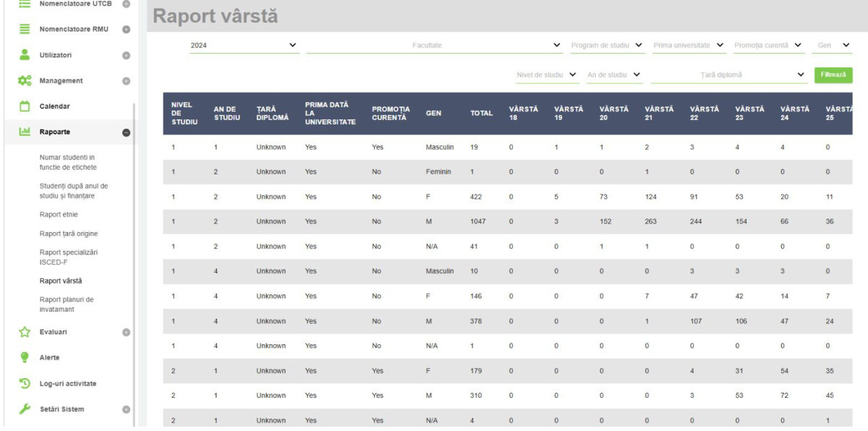868x431 pixels.
Task: Expand Nomenclatoare UTCB with plus icon
Action: (126, 4)
